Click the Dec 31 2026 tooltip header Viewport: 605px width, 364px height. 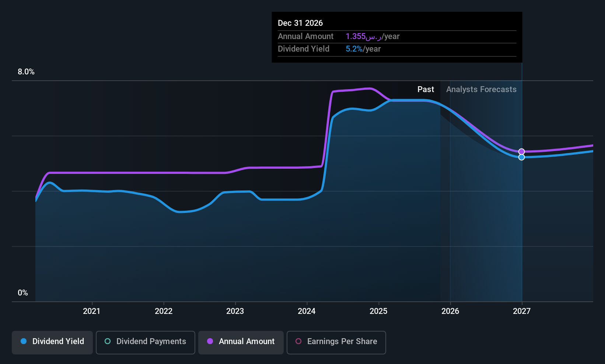coord(300,23)
